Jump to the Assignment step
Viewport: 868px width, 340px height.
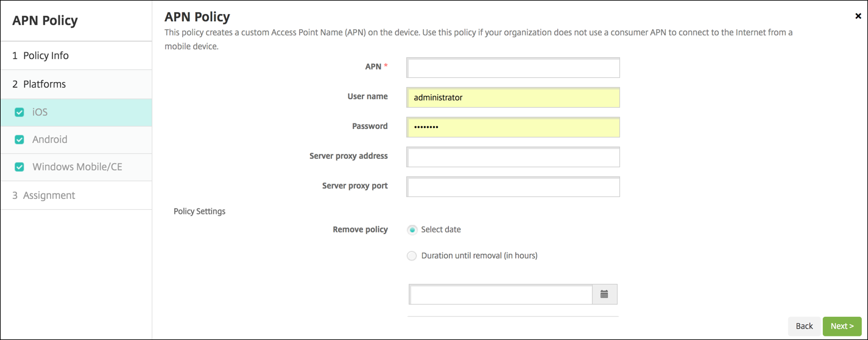pyautogui.click(x=49, y=195)
